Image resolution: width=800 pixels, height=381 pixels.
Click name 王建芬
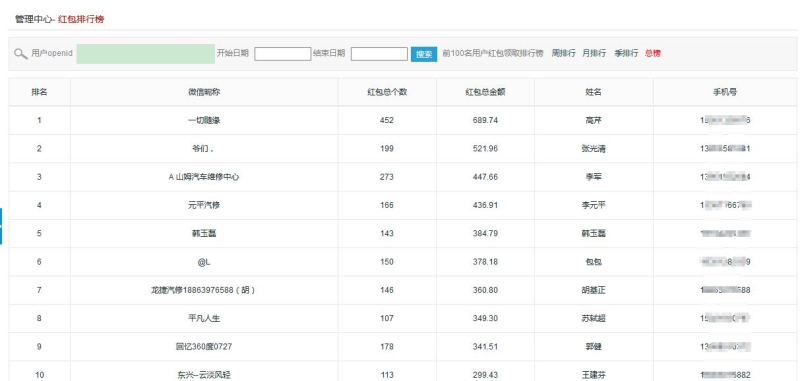tap(593, 375)
